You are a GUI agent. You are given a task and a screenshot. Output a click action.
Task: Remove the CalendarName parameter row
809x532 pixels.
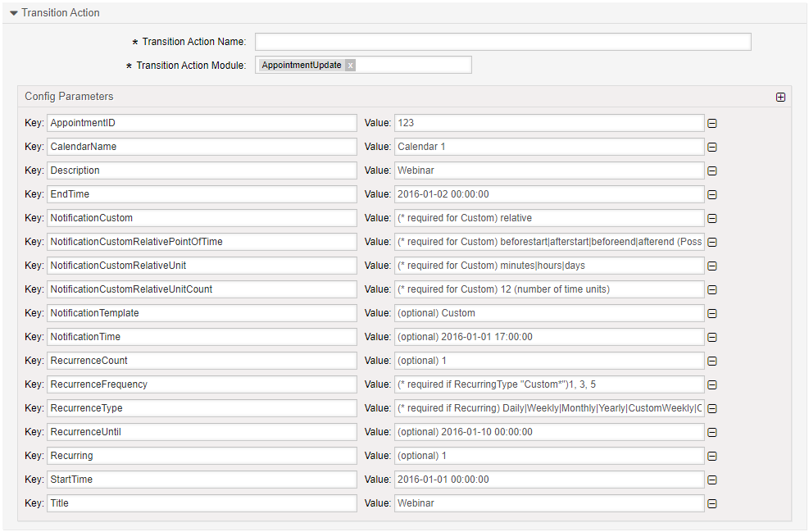pos(712,147)
